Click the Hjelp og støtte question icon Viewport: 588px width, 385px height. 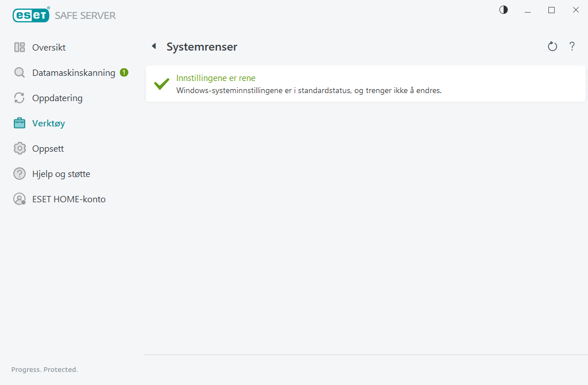tap(20, 174)
